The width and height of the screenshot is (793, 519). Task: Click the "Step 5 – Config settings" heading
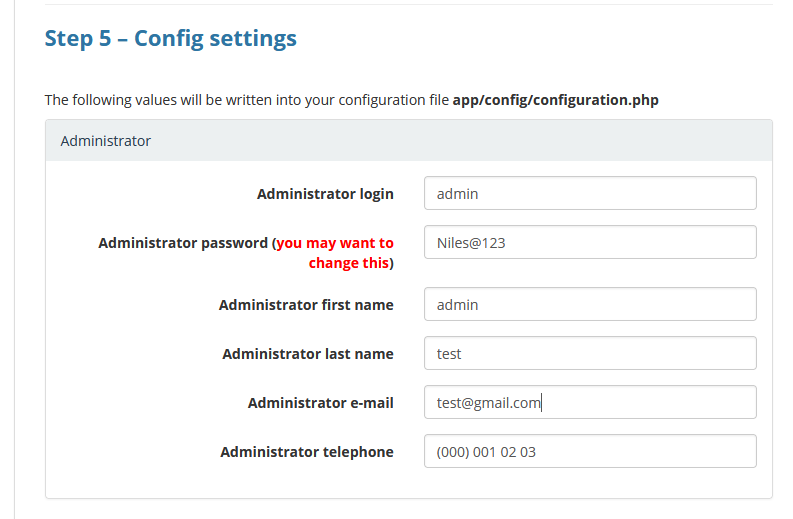(x=171, y=39)
